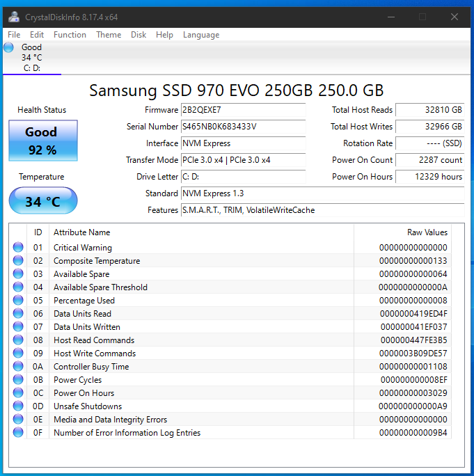Screen dimensions: 474x476
Task: Click the status orb for Error Information Log Entries
Action: (x=18, y=432)
